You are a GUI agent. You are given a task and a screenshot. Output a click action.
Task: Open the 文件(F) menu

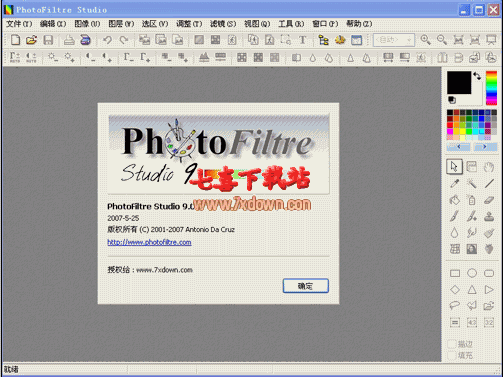click(19, 24)
